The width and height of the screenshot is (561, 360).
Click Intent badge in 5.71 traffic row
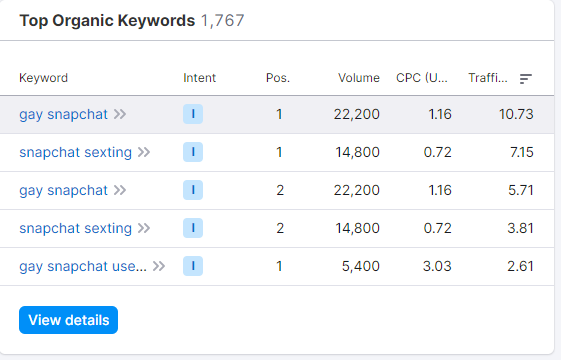tap(193, 190)
